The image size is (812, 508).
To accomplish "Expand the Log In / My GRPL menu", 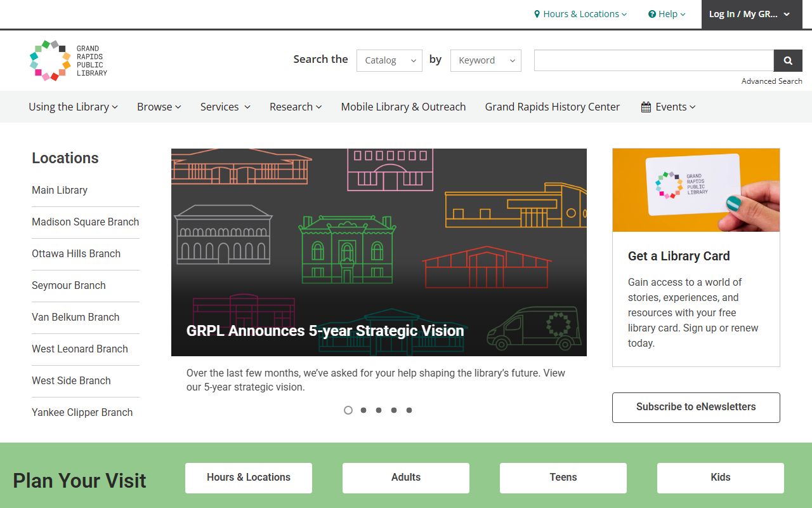I will point(749,14).
